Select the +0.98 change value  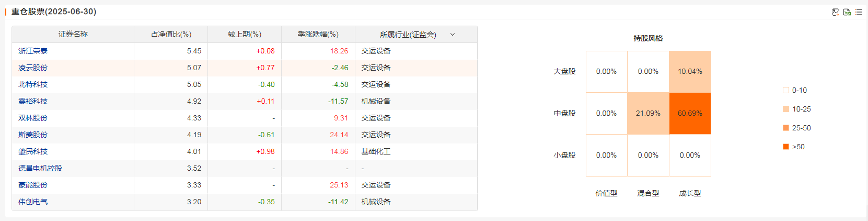(x=265, y=151)
